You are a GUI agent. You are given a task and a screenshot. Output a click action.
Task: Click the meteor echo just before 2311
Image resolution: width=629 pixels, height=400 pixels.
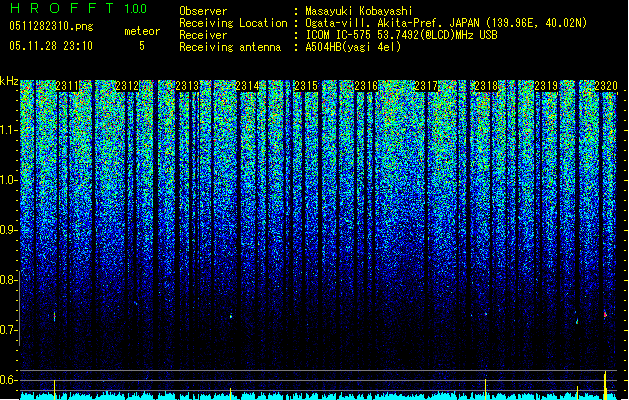click(x=55, y=317)
